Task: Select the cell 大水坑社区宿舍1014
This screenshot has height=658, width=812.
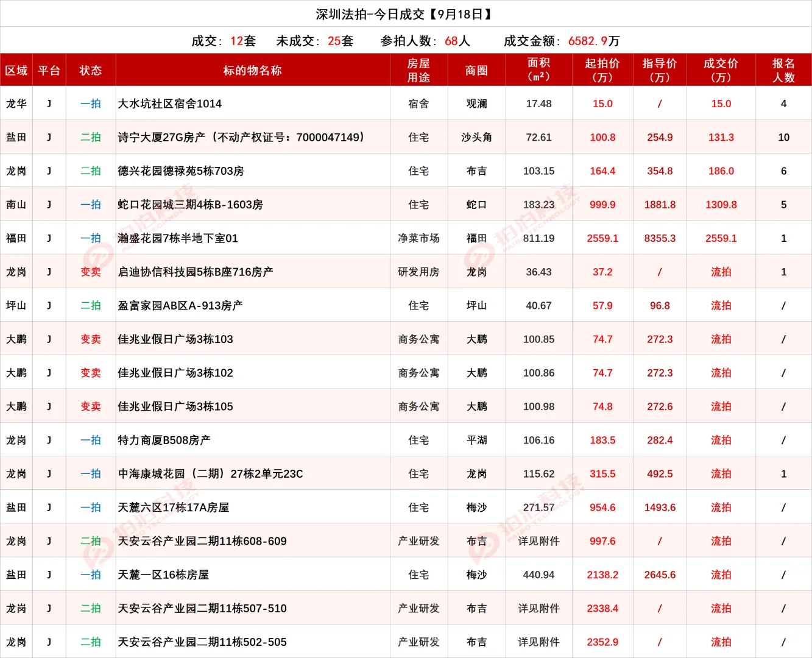Action: 253,104
